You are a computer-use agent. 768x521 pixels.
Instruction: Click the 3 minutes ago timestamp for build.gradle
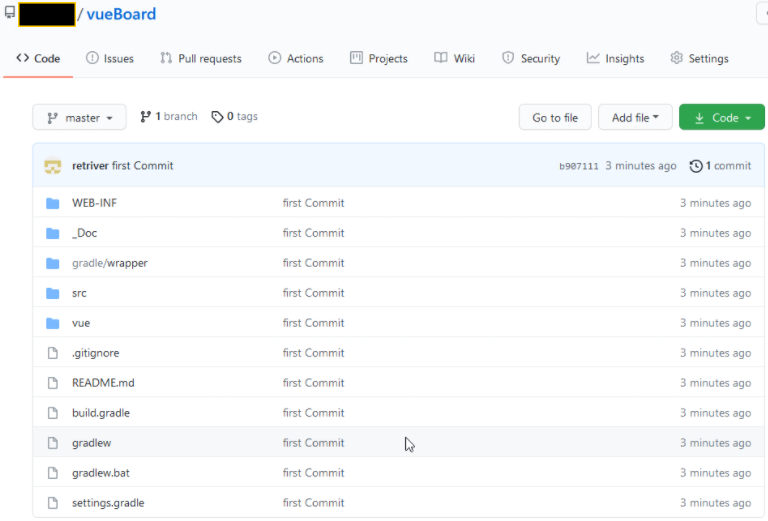(x=716, y=413)
